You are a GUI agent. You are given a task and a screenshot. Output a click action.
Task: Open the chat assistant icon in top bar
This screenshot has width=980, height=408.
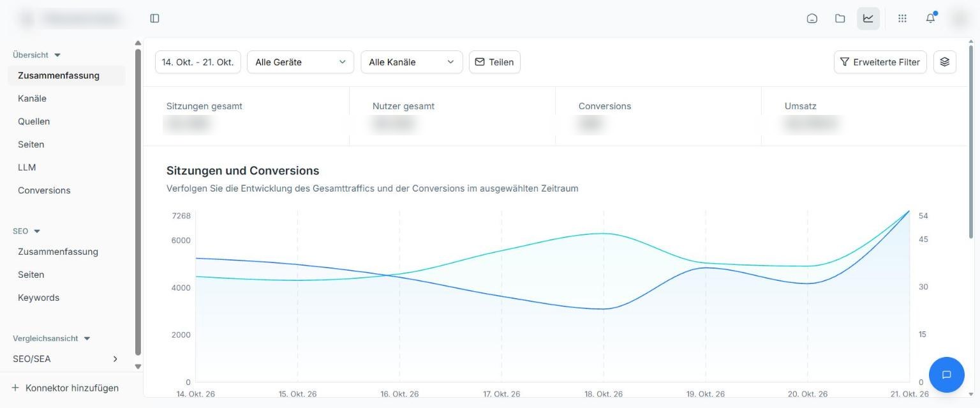click(x=812, y=19)
